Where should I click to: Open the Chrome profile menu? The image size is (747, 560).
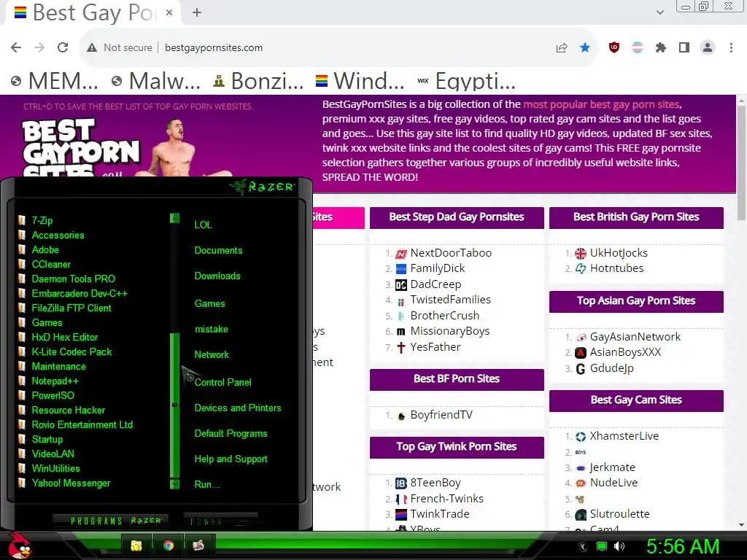pyautogui.click(x=708, y=47)
